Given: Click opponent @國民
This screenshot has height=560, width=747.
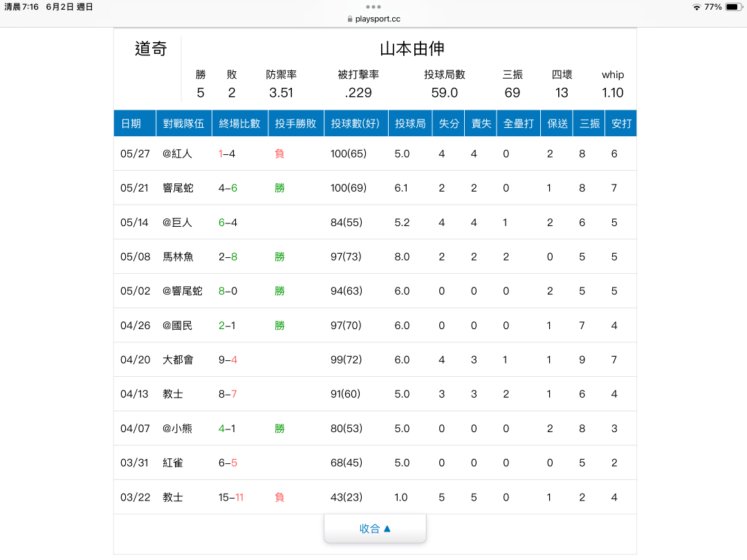Looking at the screenshot, I should pyautogui.click(x=177, y=326).
